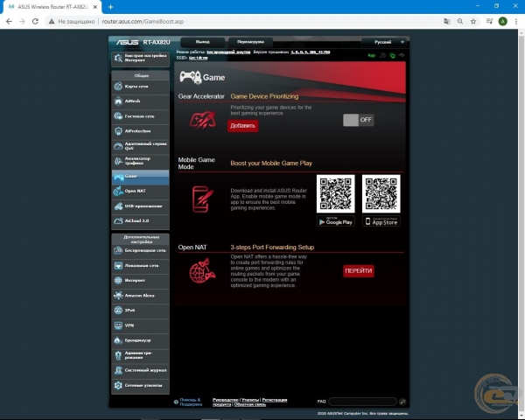This screenshot has width=525, height=420.
Task: Open the Adaptive QoS sidebar item
Action: (140, 146)
